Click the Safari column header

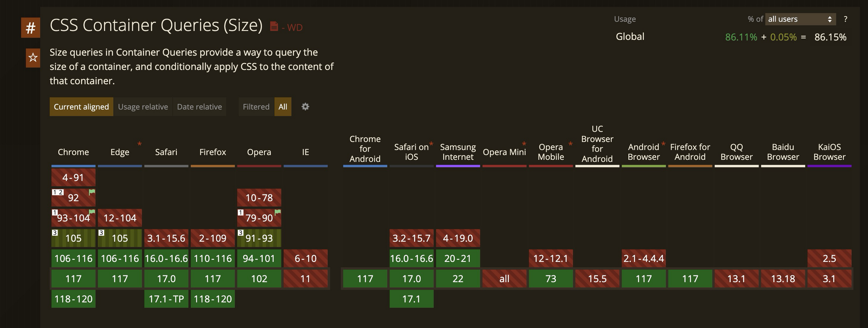[x=166, y=152]
